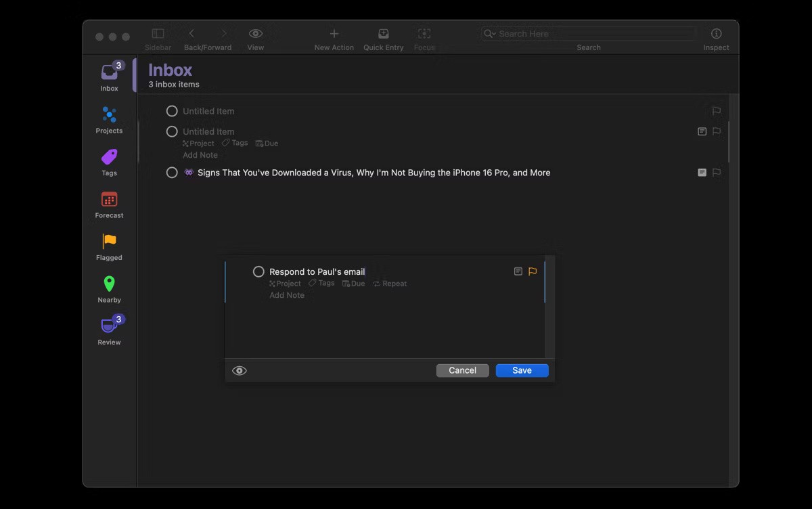
Task: Unflag Respond to Paul's email
Action: click(533, 271)
